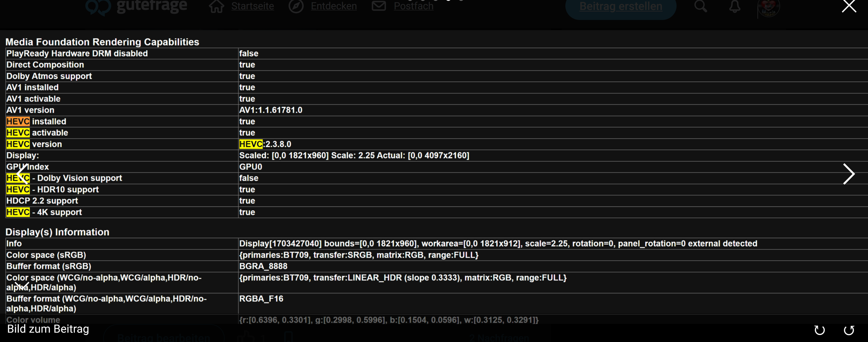
Task: Click the home icon beside Startseite
Action: 216,6
